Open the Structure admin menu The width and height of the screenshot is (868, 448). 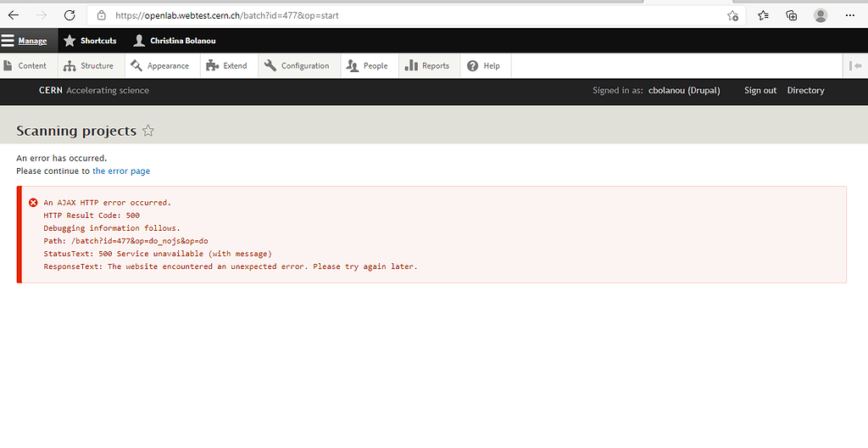click(90, 66)
